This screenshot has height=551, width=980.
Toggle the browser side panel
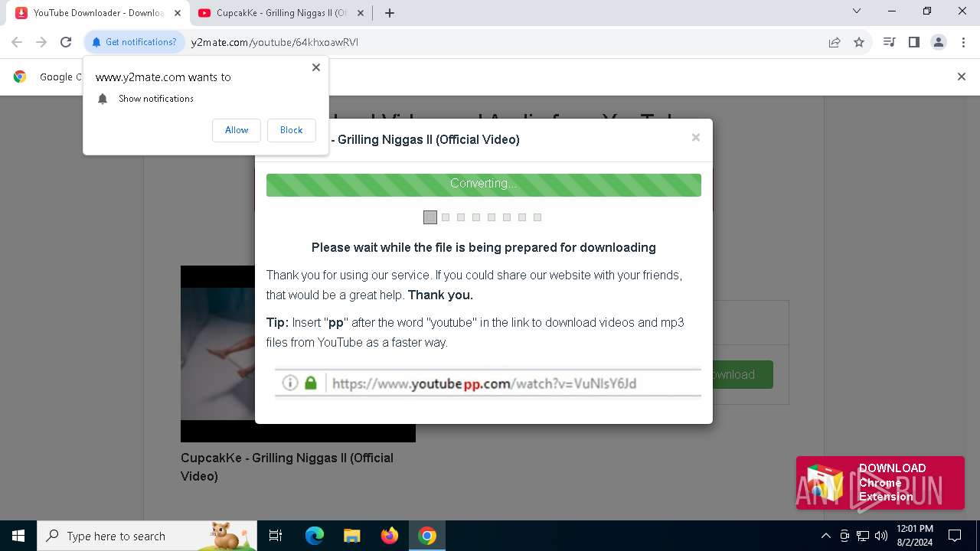click(x=913, y=42)
